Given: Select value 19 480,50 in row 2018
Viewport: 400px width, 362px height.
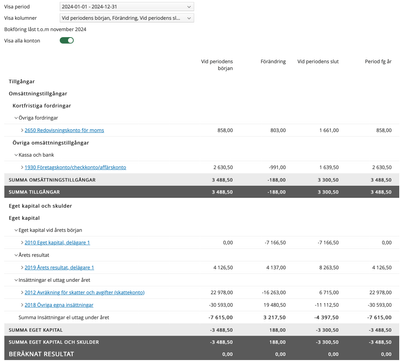Looking at the screenshot, I should coord(275,305).
